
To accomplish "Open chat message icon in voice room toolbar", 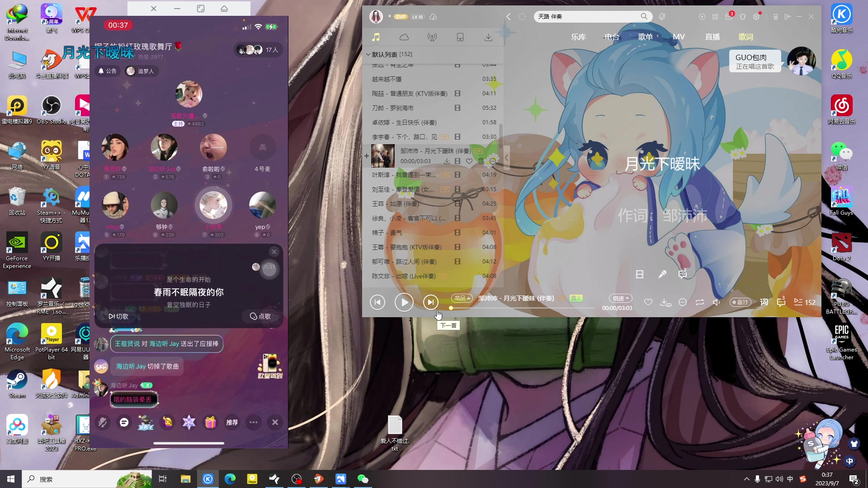I will point(124,422).
